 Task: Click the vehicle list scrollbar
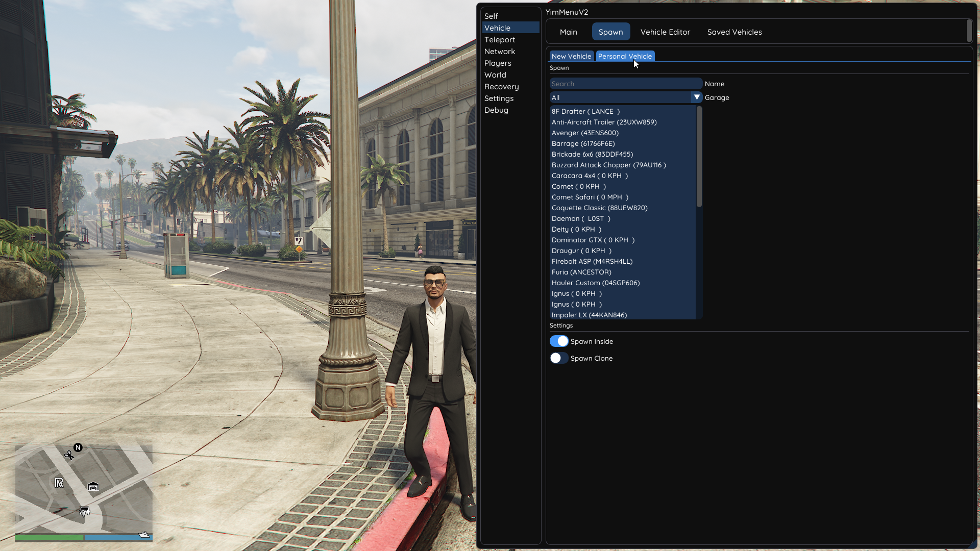pyautogui.click(x=699, y=156)
